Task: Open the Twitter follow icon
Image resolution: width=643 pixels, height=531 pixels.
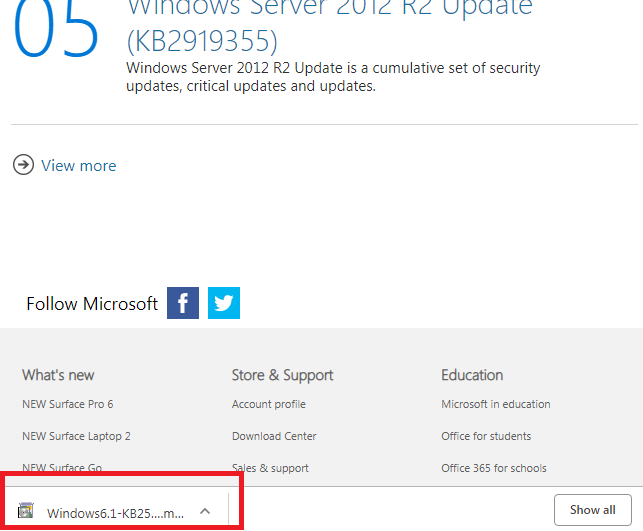Action: (x=224, y=303)
